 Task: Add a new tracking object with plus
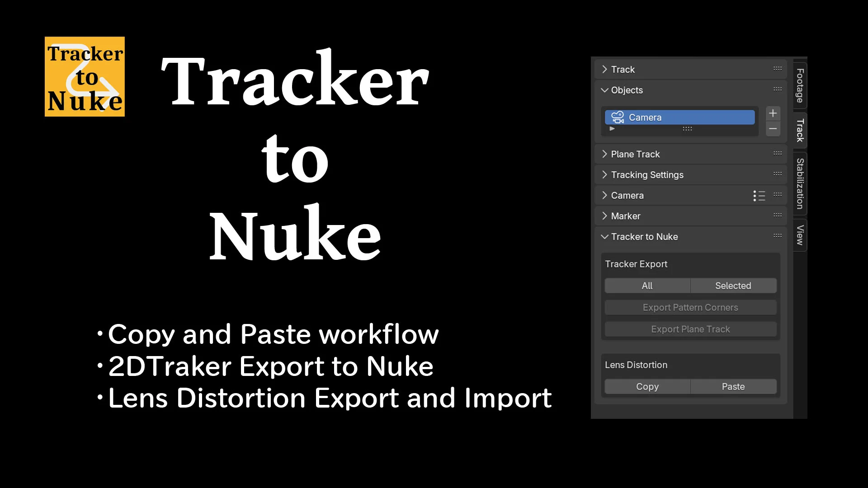(773, 113)
